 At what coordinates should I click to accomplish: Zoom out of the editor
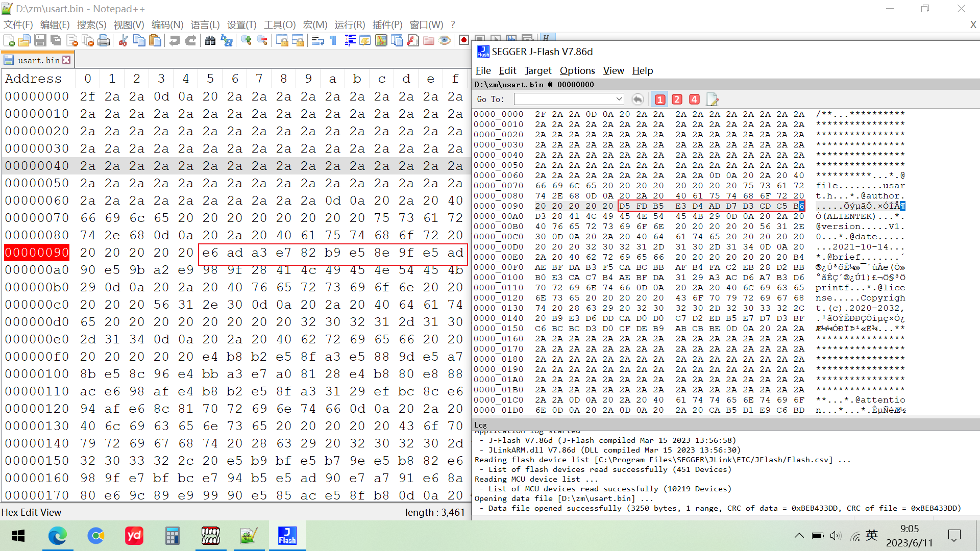click(262, 40)
